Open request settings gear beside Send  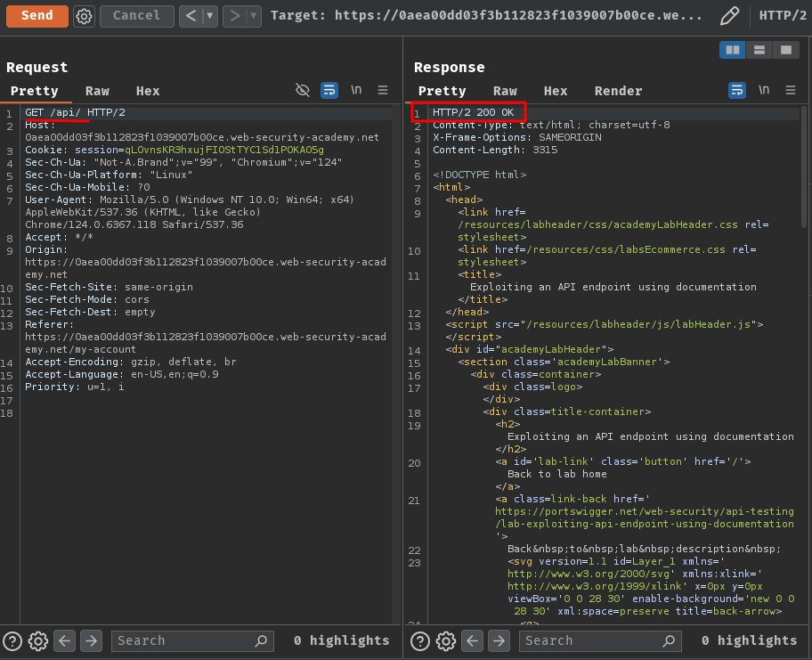pos(84,16)
